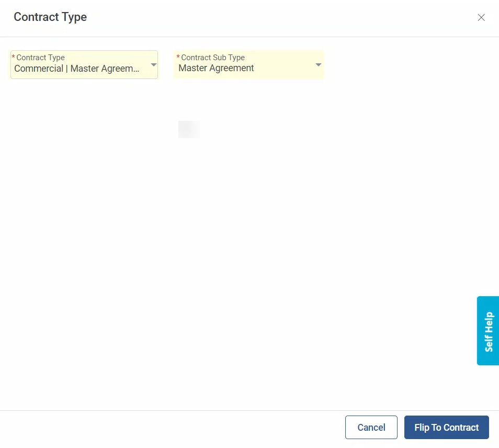Click the Contract Type dialog title
The width and height of the screenshot is (499, 448).
[50, 17]
